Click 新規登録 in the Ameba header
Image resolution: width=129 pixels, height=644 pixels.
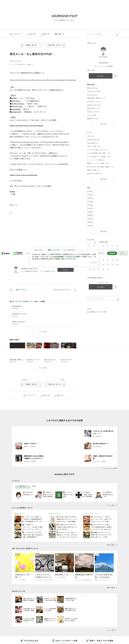coord(112,253)
